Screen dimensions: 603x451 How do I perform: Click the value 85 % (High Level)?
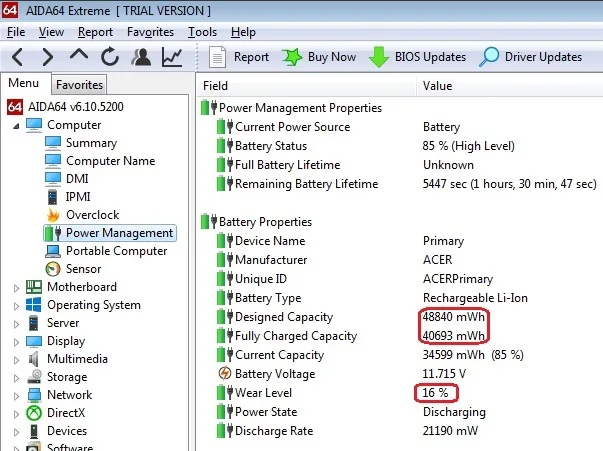(x=468, y=146)
